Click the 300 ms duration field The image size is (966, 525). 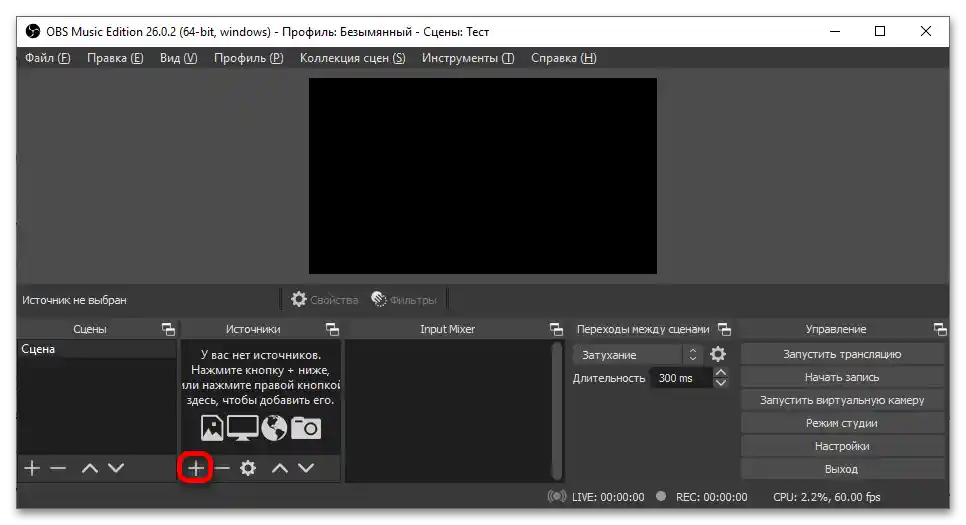pyautogui.click(x=681, y=378)
